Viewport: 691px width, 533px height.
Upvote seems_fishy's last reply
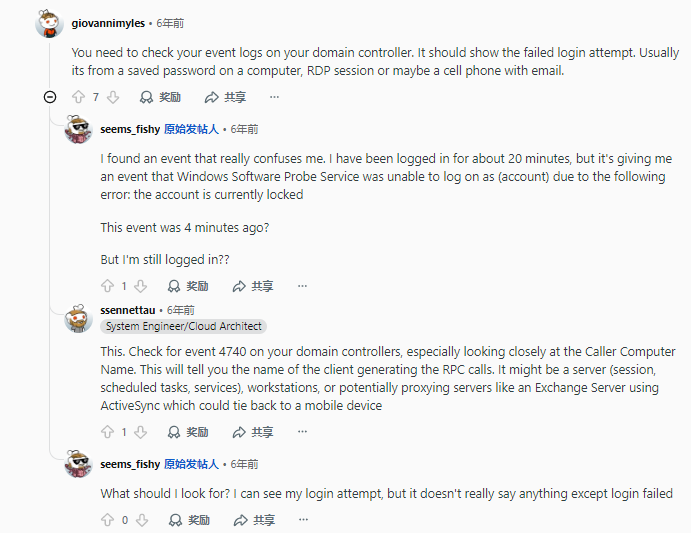pyautogui.click(x=107, y=520)
